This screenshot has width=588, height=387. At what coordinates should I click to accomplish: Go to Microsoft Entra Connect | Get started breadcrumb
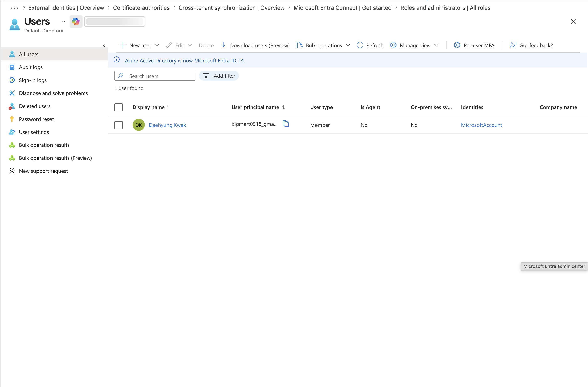coord(342,8)
